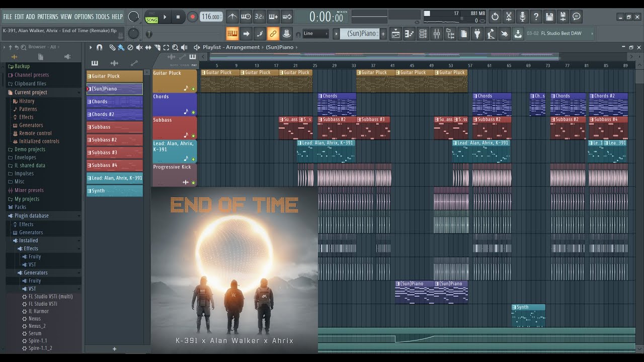644x362 pixels.
Task: Mute the Progressive Kick track LED
Action: pos(193,183)
